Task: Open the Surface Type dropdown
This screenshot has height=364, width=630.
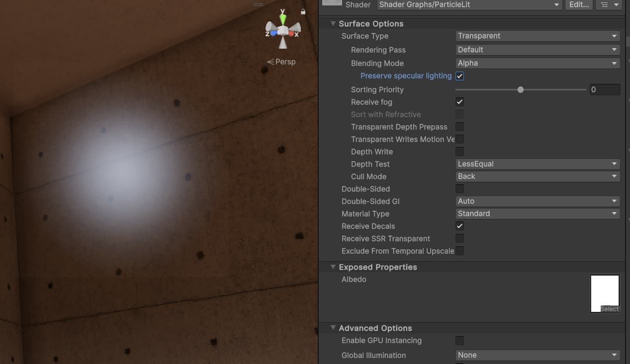Action: pos(537,36)
